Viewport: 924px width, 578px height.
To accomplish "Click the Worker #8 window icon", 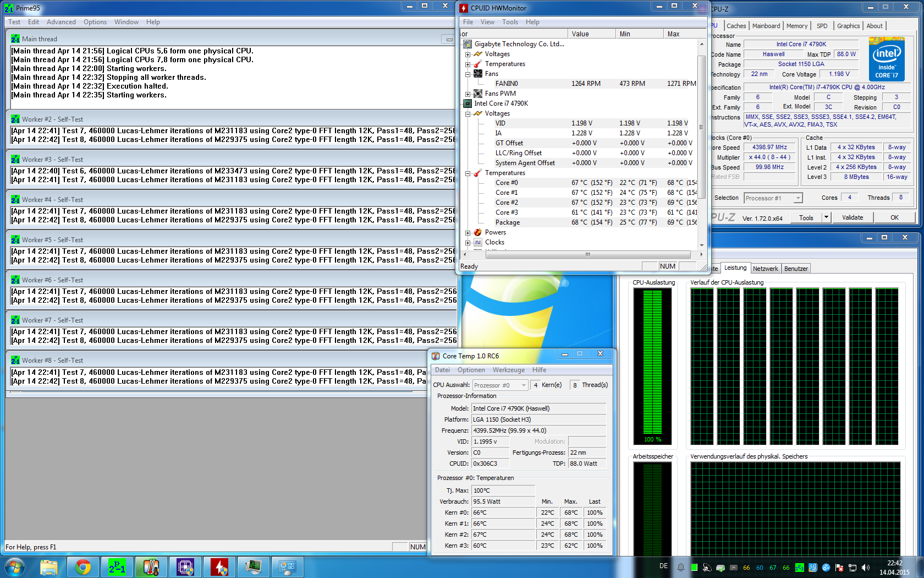I will tap(15, 361).
